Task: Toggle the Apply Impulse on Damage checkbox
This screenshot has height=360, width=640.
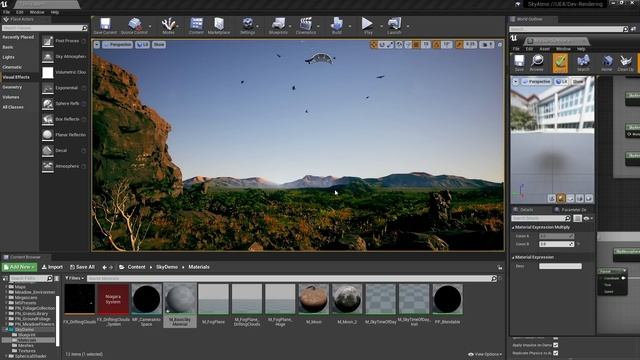Action: [x=556, y=345]
